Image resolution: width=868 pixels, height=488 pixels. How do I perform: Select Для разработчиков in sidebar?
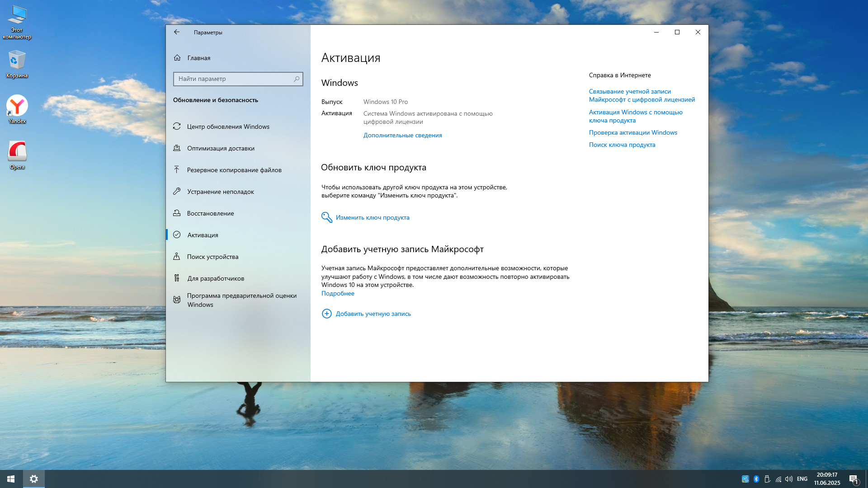click(216, 278)
